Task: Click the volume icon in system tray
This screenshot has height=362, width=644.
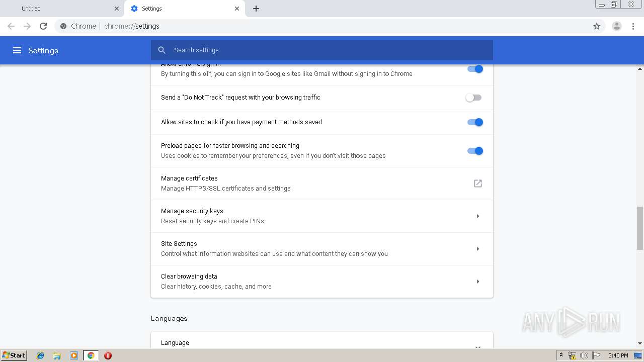Action: [584, 355]
